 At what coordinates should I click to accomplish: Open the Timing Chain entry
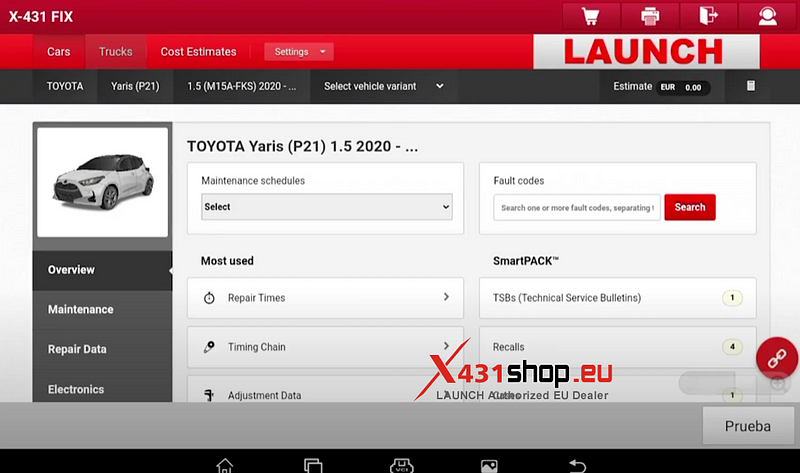(326, 347)
